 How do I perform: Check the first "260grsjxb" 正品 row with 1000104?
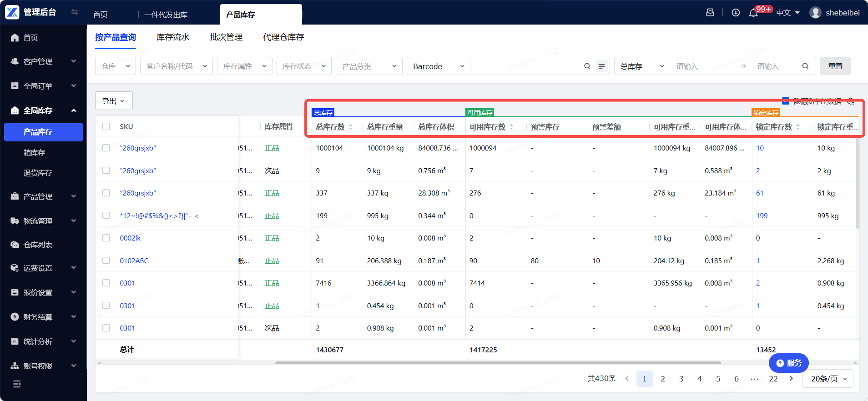[106, 148]
